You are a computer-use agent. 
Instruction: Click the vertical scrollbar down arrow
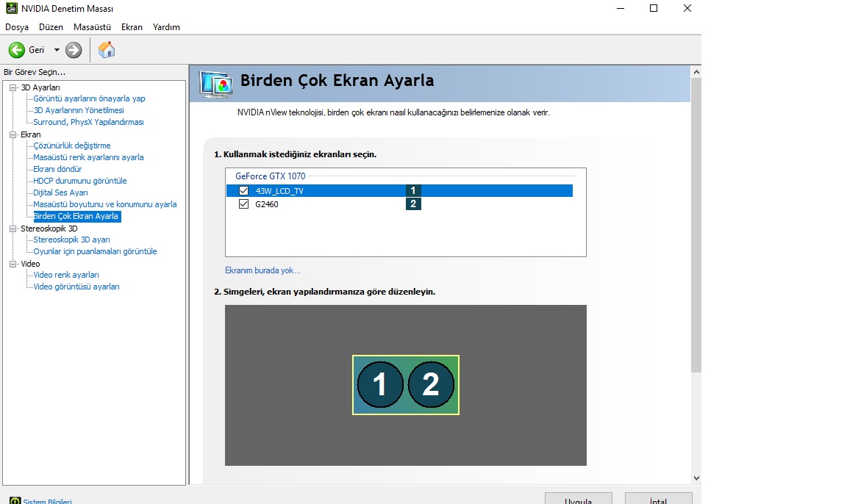696,478
